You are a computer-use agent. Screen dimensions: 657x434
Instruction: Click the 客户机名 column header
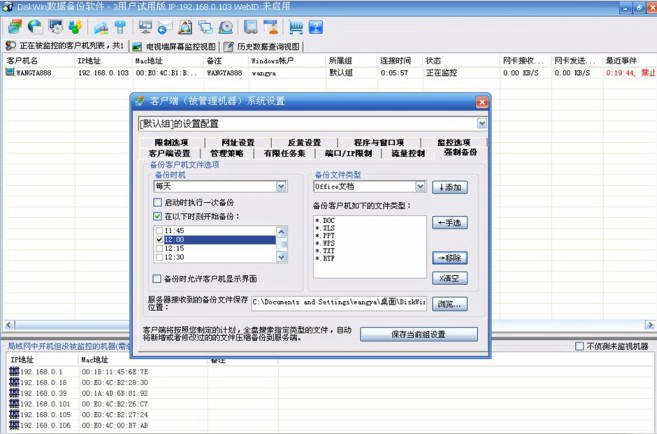point(39,61)
